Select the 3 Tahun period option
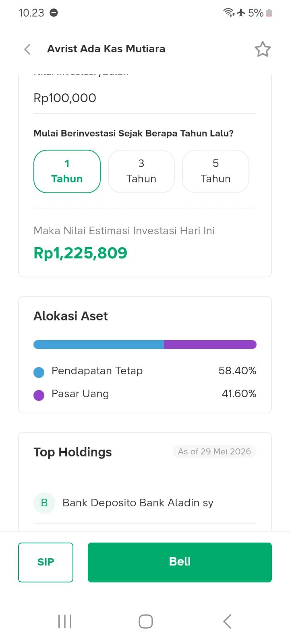The image size is (290, 644). point(141,171)
